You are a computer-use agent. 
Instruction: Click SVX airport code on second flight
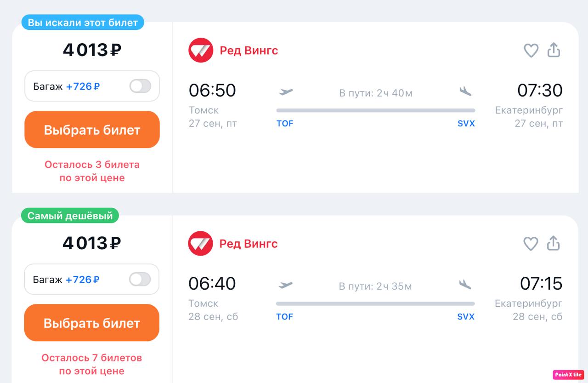coord(466,316)
